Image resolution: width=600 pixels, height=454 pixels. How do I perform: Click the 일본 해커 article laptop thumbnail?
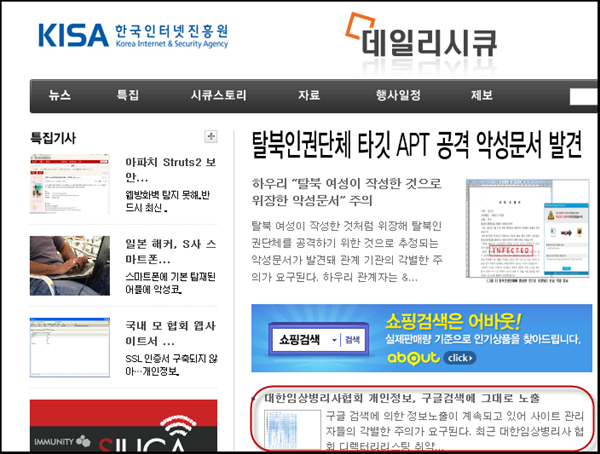click(x=69, y=266)
